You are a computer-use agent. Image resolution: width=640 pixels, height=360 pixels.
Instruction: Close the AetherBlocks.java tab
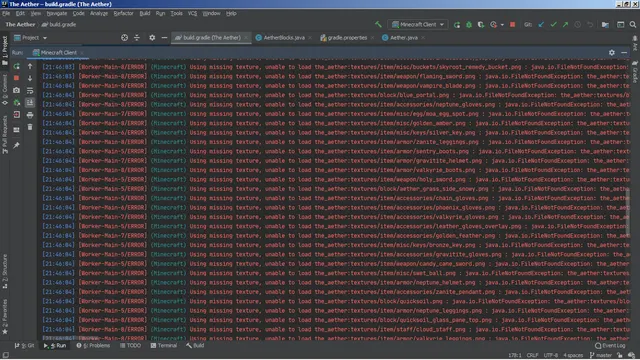coord(310,38)
